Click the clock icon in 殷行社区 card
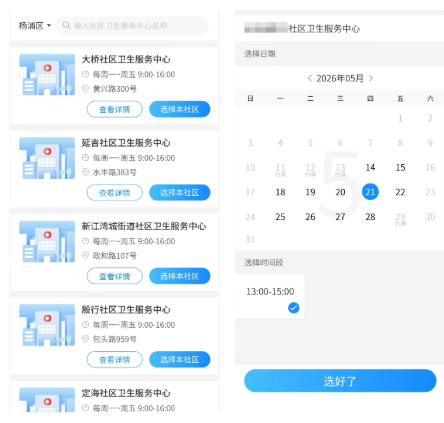Viewport: 444px width, 423px height. (86, 325)
